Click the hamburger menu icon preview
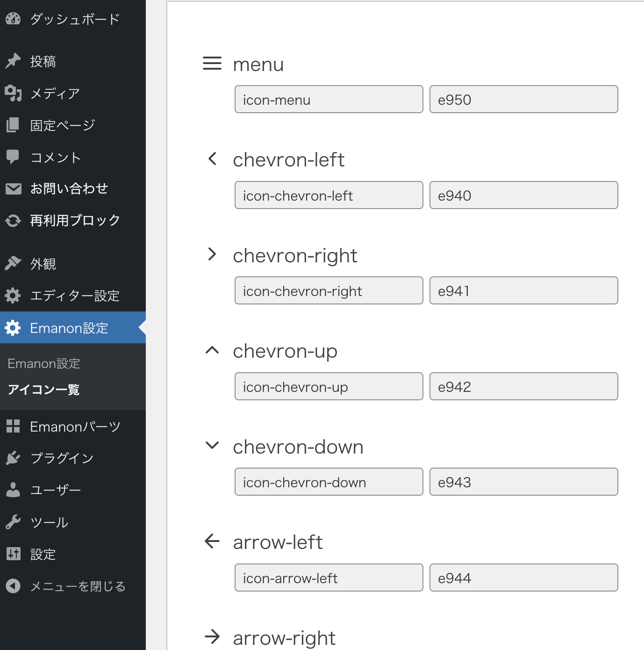The image size is (644, 650). [212, 64]
